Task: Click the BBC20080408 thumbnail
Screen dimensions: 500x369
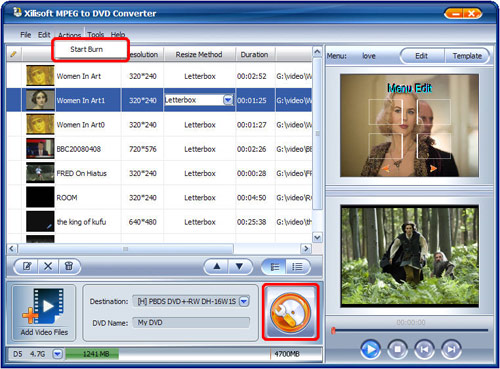Action: (x=40, y=149)
